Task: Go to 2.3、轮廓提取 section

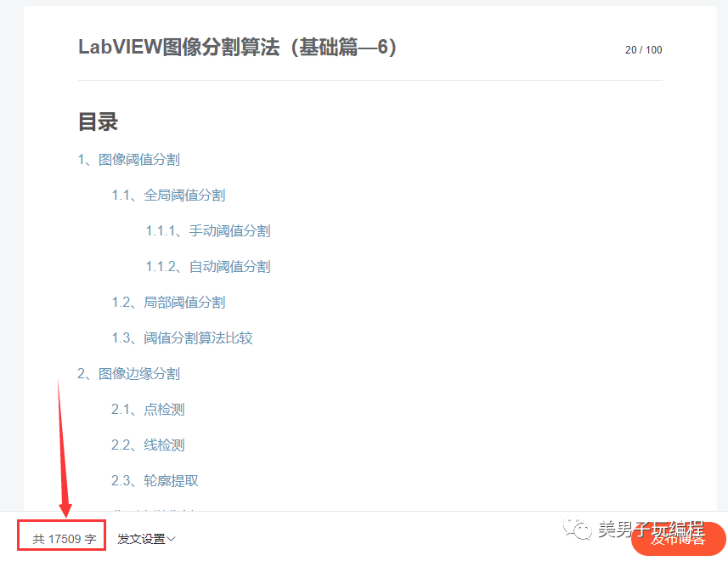Action: point(155,480)
